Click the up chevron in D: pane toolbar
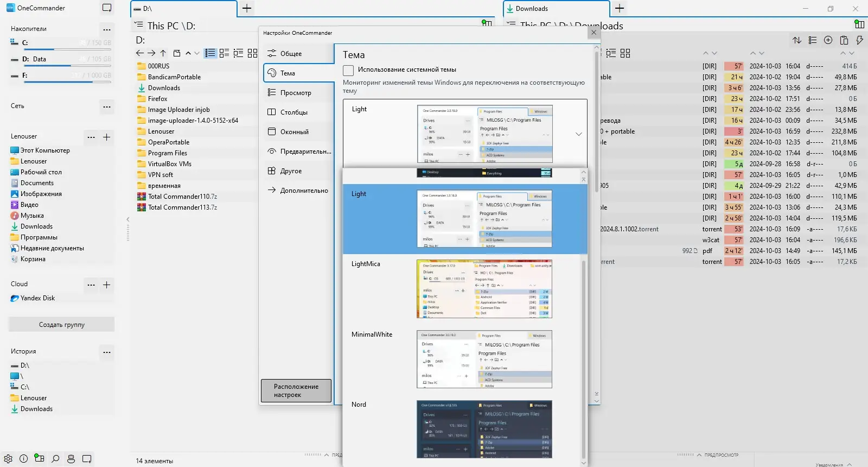Viewport: 868px width, 467px height. 188,53
